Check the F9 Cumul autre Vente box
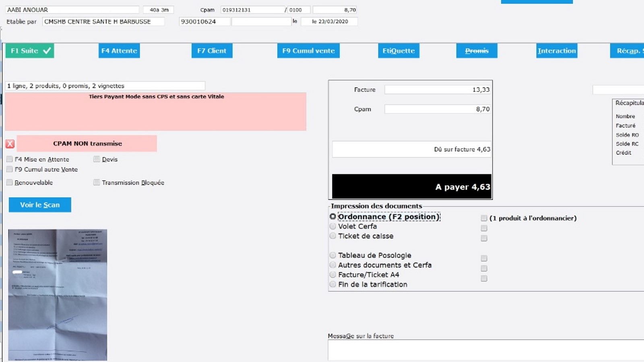 (x=10, y=169)
